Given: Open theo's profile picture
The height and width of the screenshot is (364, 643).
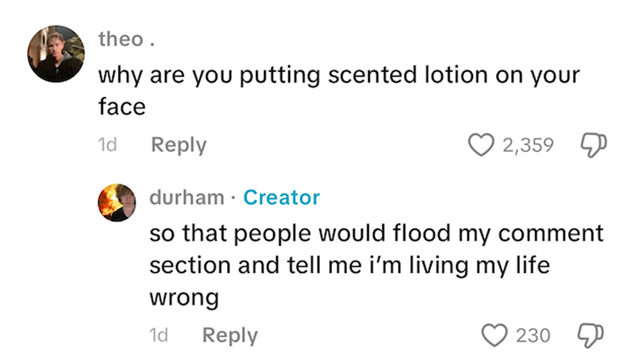Looking at the screenshot, I should [56, 54].
